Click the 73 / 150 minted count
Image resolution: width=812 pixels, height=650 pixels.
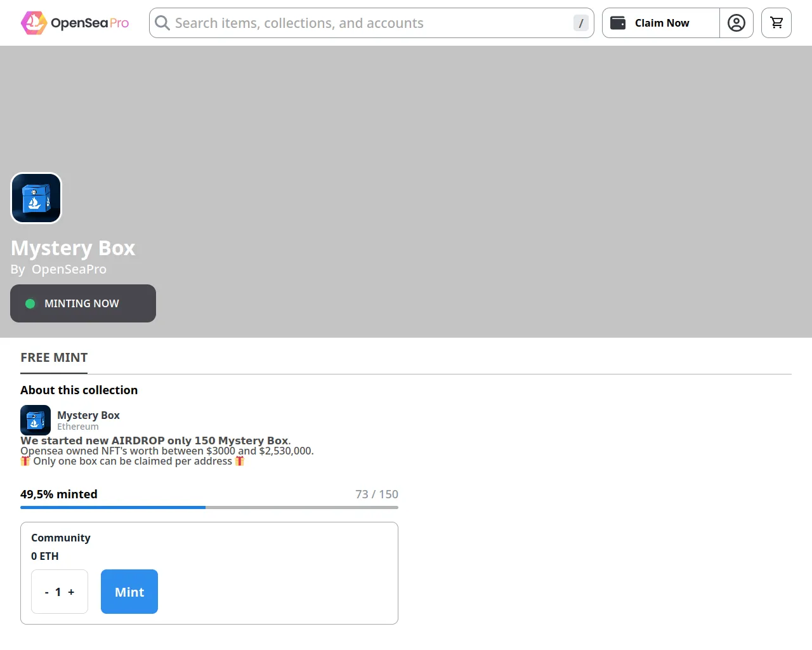[377, 494]
